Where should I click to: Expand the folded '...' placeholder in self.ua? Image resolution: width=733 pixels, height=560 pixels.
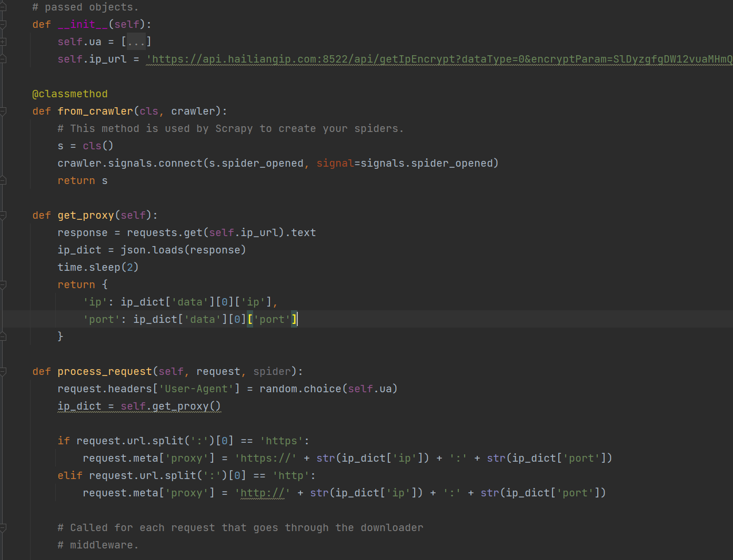pos(136,42)
